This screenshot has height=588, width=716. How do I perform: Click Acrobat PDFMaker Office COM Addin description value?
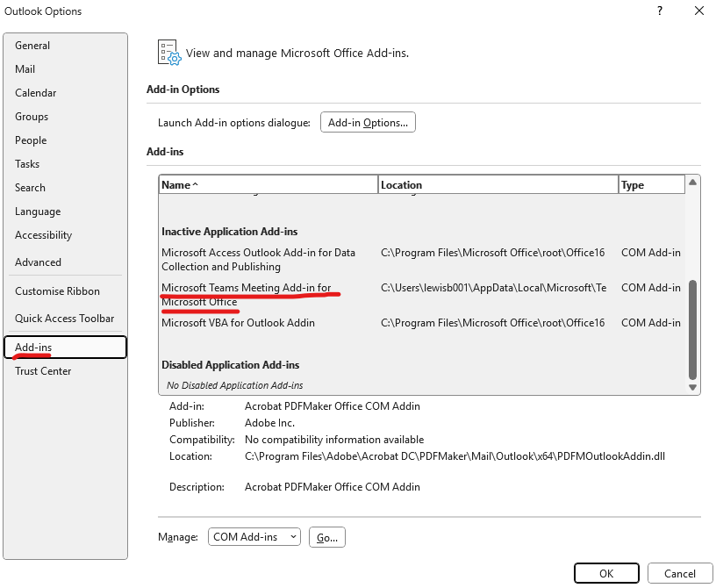pos(332,487)
